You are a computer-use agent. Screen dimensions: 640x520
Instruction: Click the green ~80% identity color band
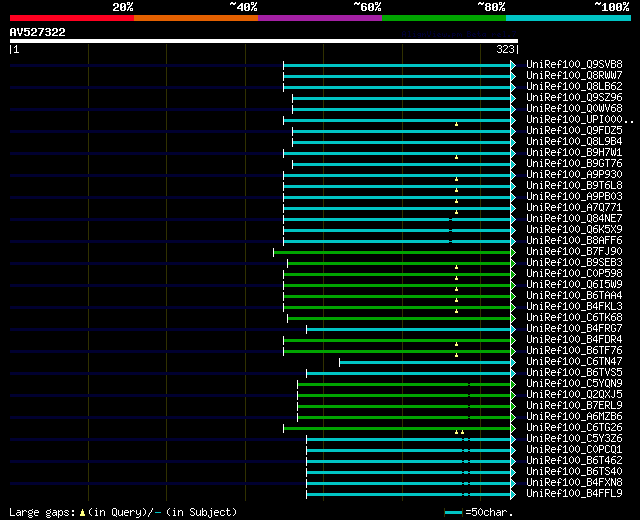[x=444, y=18]
